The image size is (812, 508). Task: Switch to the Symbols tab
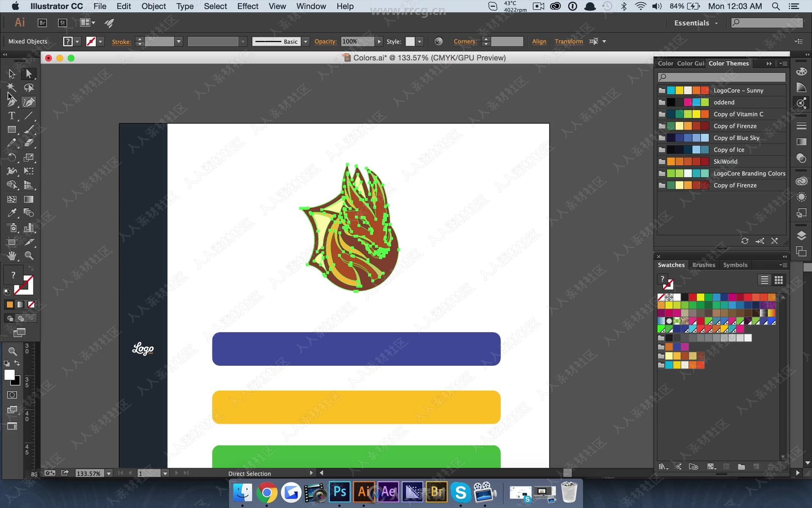pos(735,265)
